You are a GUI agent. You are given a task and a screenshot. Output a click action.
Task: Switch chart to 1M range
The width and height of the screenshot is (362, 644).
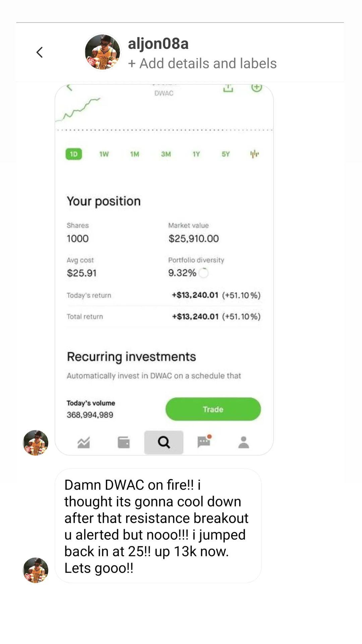pyautogui.click(x=134, y=154)
